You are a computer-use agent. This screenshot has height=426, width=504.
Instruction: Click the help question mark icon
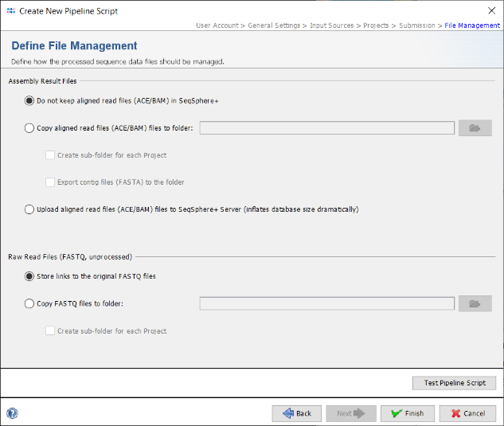tap(12, 413)
